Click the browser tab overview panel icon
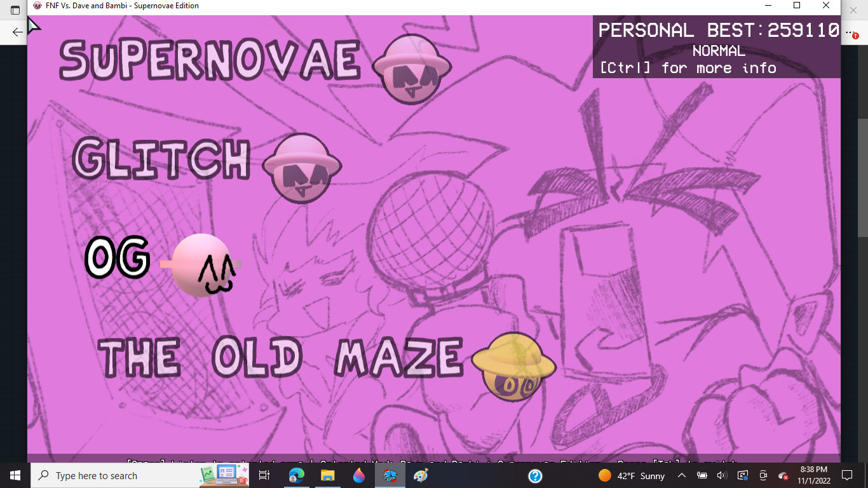 coord(15,10)
